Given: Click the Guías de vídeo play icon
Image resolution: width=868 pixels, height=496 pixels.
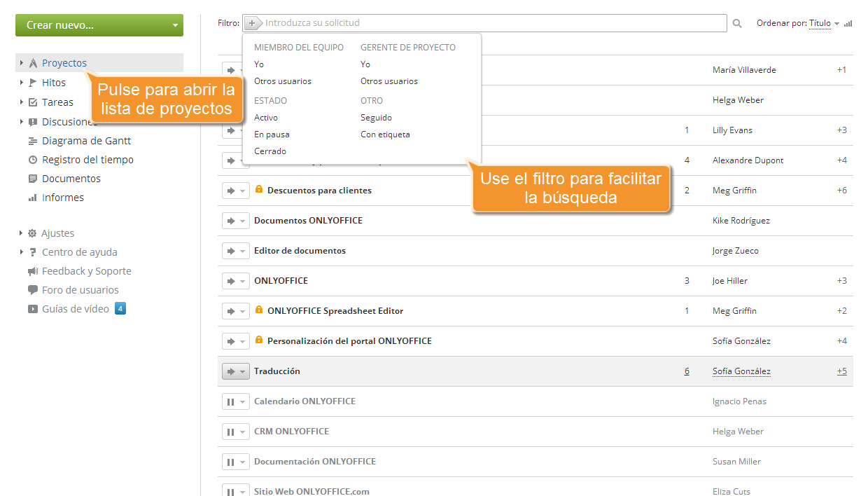Looking at the screenshot, I should click(33, 309).
